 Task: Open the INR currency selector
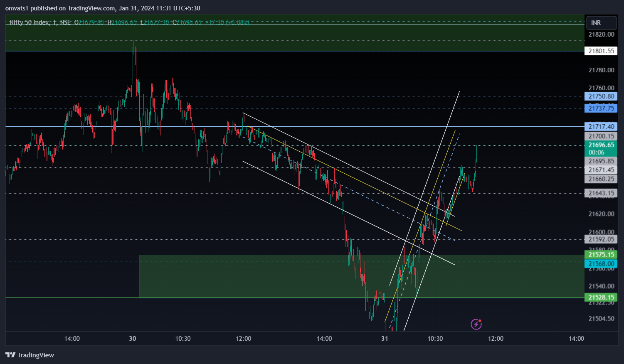[601, 23]
